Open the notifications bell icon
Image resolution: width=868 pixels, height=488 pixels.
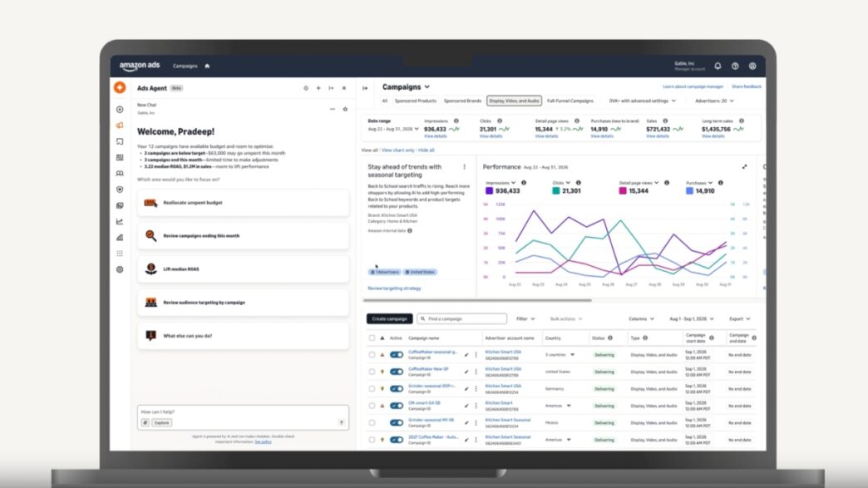coord(718,66)
